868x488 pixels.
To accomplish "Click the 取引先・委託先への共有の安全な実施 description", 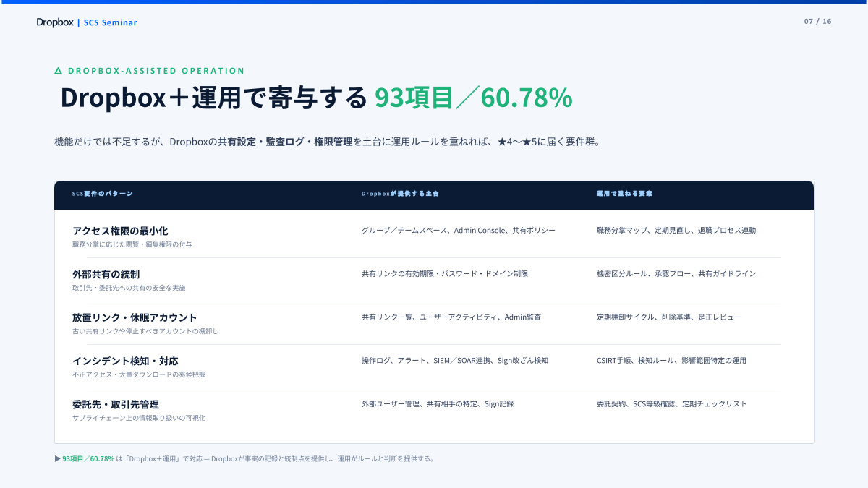I will (x=129, y=288).
